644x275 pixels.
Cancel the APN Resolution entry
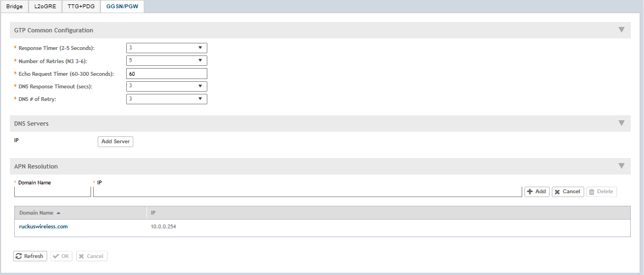(567, 192)
